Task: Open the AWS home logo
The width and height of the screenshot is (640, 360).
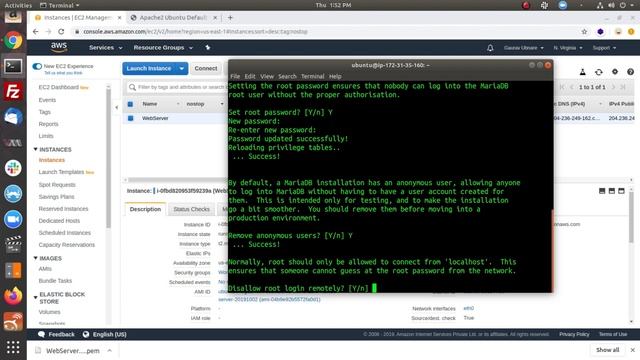Action: pyautogui.click(x=59, y=47)
